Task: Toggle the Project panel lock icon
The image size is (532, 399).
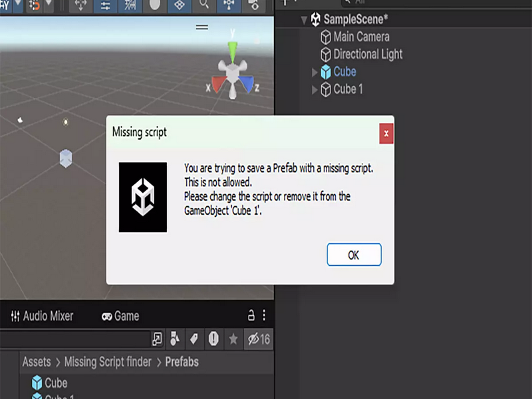Action: tap(251, 315)
